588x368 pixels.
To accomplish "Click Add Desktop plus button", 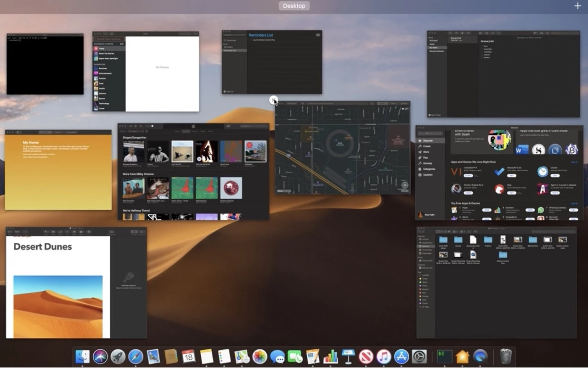I will [577, 6].
